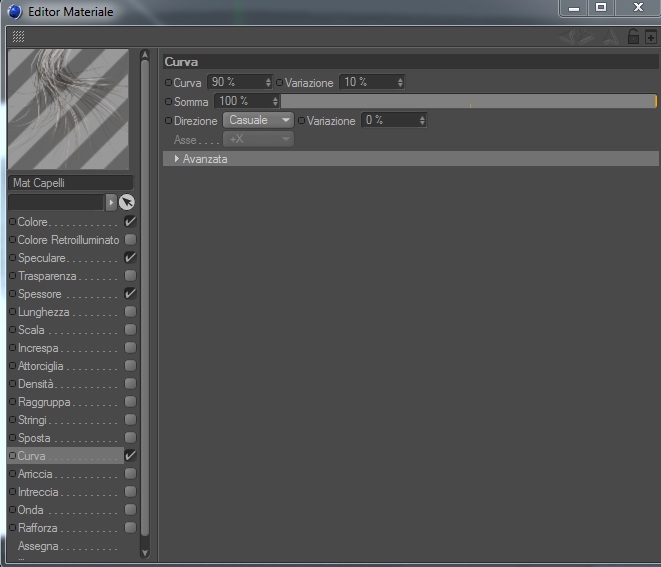This screenshot has width=661, height=567.
Task: Click the small arrow button next to layer field
Action: 111,202
